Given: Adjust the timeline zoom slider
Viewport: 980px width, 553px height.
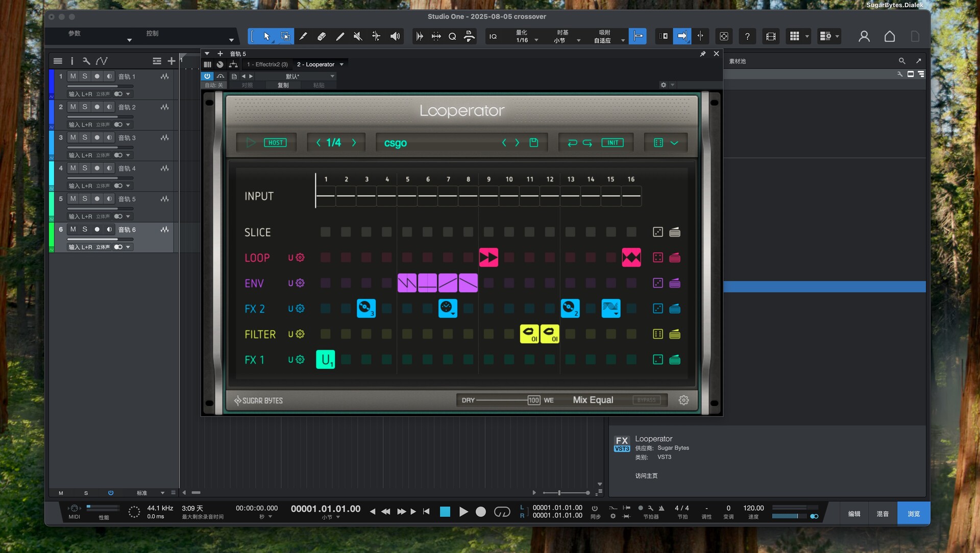Looking at the screenshot, I should [567, 493].
